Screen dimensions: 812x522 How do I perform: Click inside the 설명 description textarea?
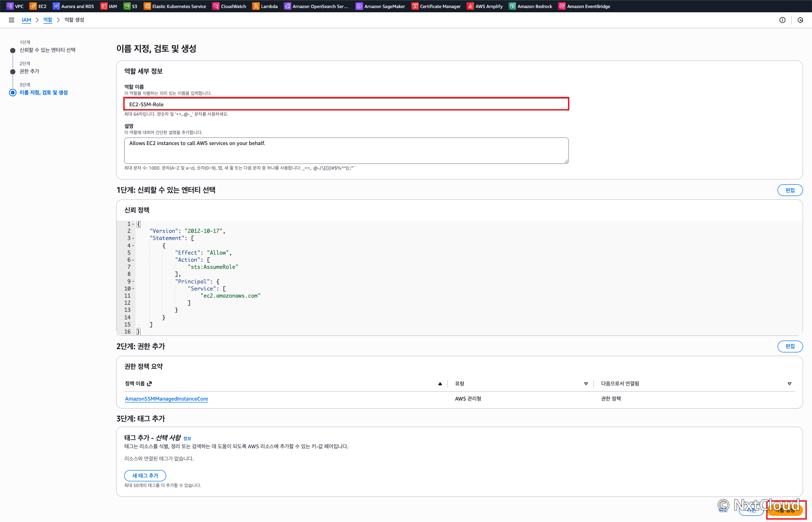click(346, 151)
